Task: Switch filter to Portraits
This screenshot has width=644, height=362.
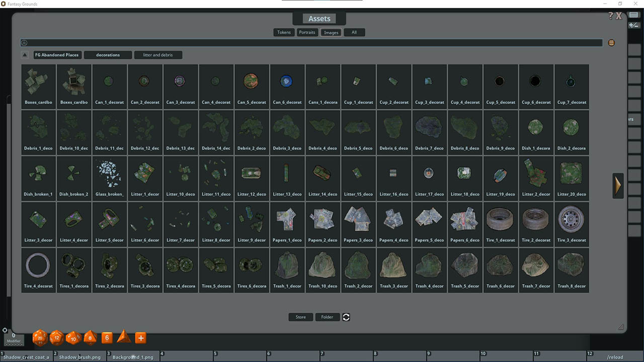Action: [307, 32]
